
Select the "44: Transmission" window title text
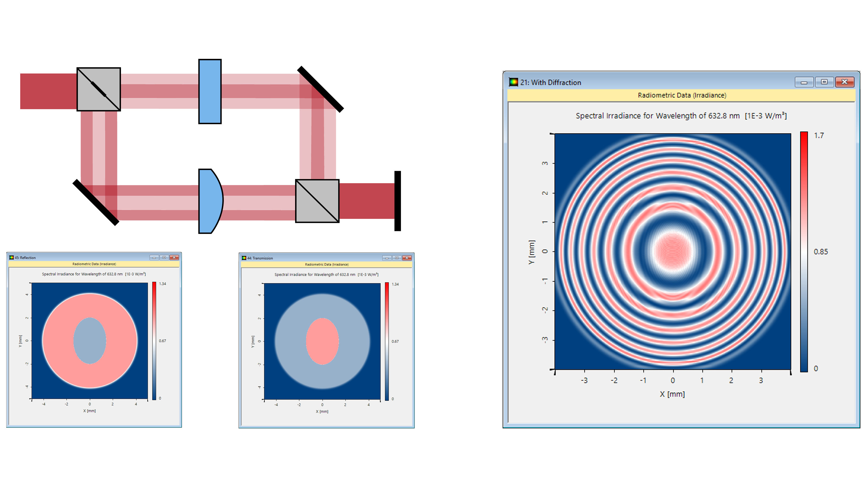click(261, 258)
